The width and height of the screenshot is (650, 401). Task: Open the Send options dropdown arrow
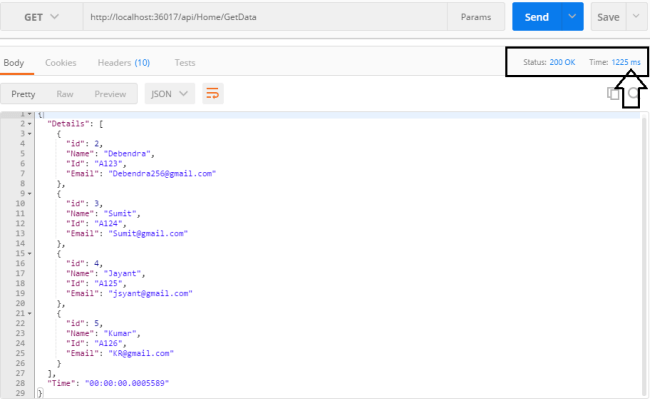tap(572, 17)
